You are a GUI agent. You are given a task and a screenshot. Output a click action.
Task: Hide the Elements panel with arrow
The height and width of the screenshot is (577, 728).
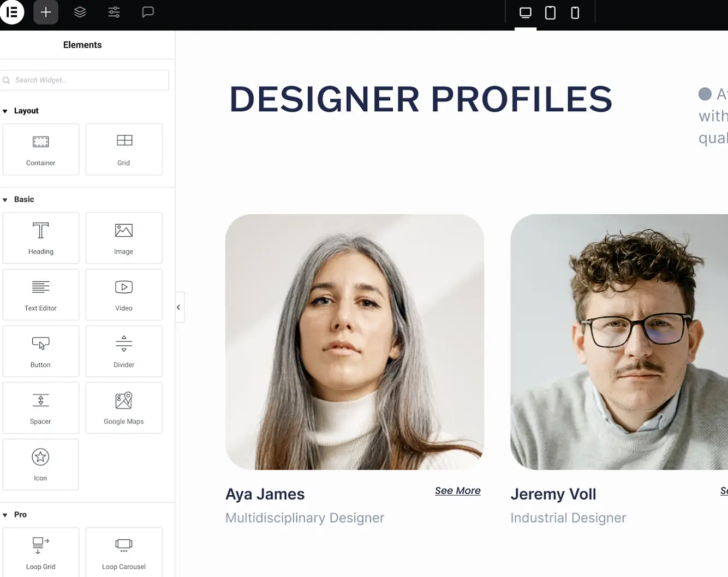tap(178, 308)
